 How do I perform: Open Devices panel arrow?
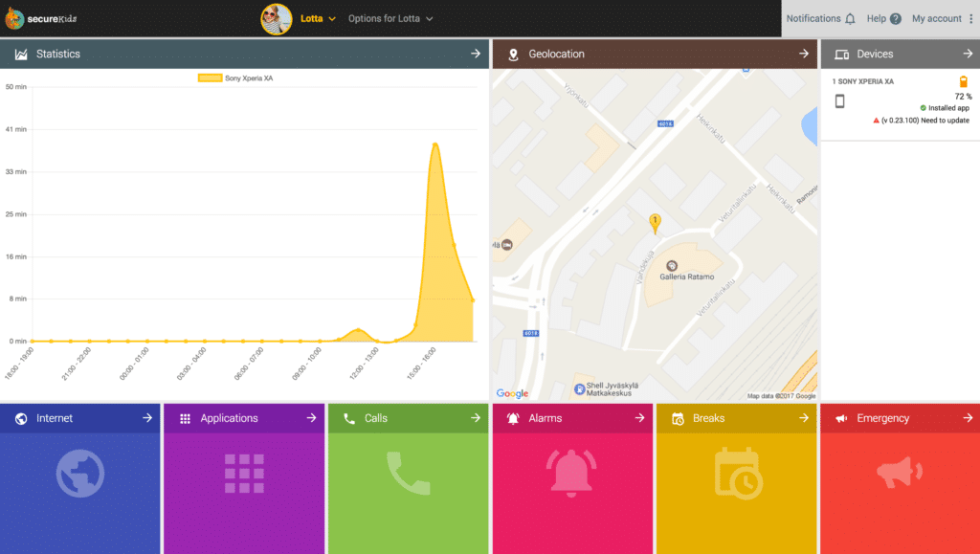968,54
